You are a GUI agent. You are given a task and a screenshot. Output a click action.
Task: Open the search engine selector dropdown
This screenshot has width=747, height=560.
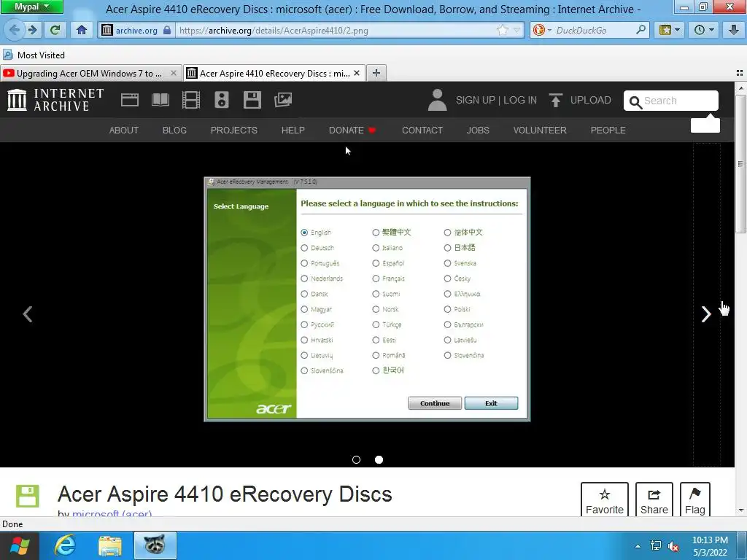click(541, 30)
